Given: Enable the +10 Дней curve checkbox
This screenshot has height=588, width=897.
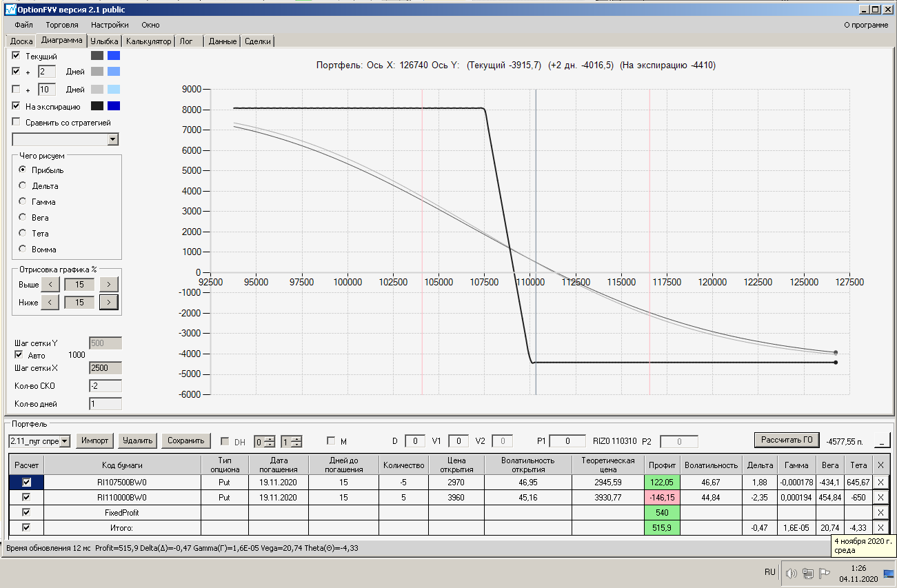Looking at the screenshot, I should pos(17,89).
